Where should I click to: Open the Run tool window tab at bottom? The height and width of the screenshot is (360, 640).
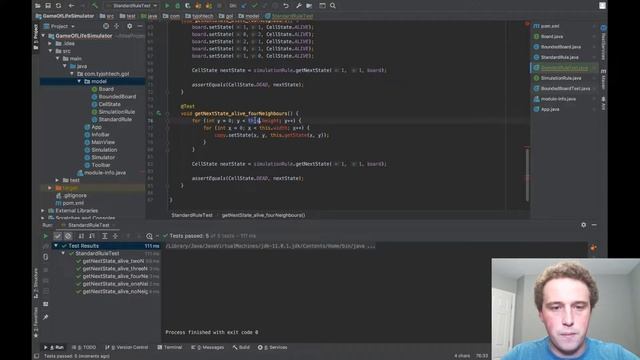[x=54, y=347]
